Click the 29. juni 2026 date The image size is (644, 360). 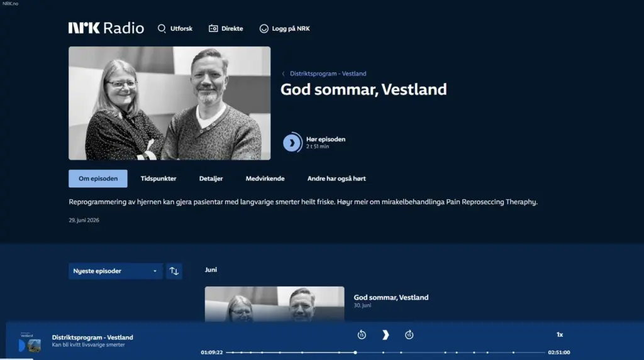pyautogui.click(x=84, y=220)
